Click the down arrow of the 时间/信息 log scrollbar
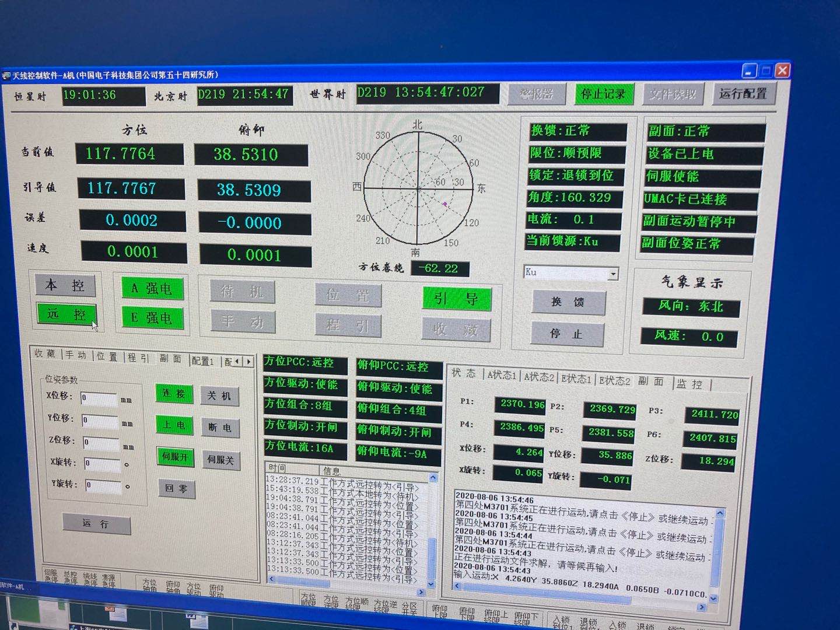 pyautogui.click(x=431, y=583)
